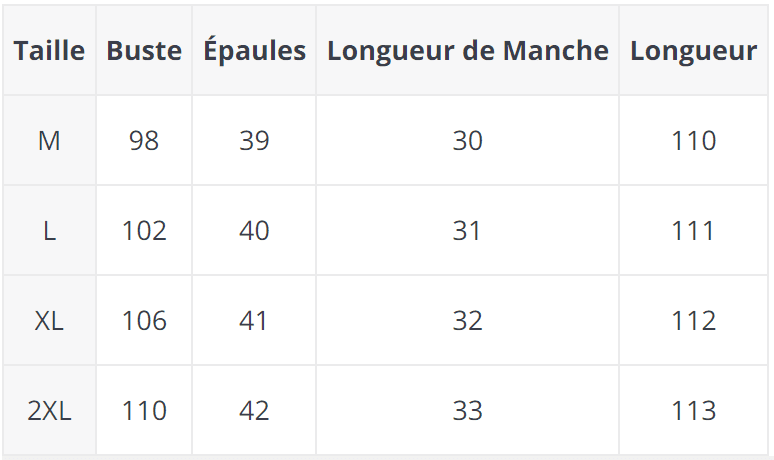Select the Longueur de Manche header
Screen dimensions: 774x460
pos(468,51)
